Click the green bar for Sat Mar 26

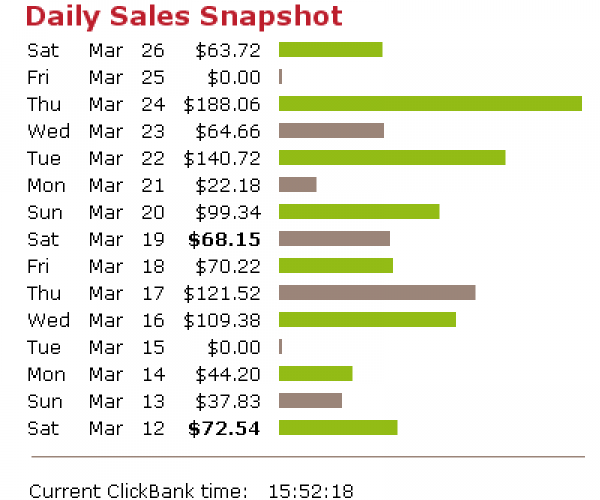(x=330, y=50)
